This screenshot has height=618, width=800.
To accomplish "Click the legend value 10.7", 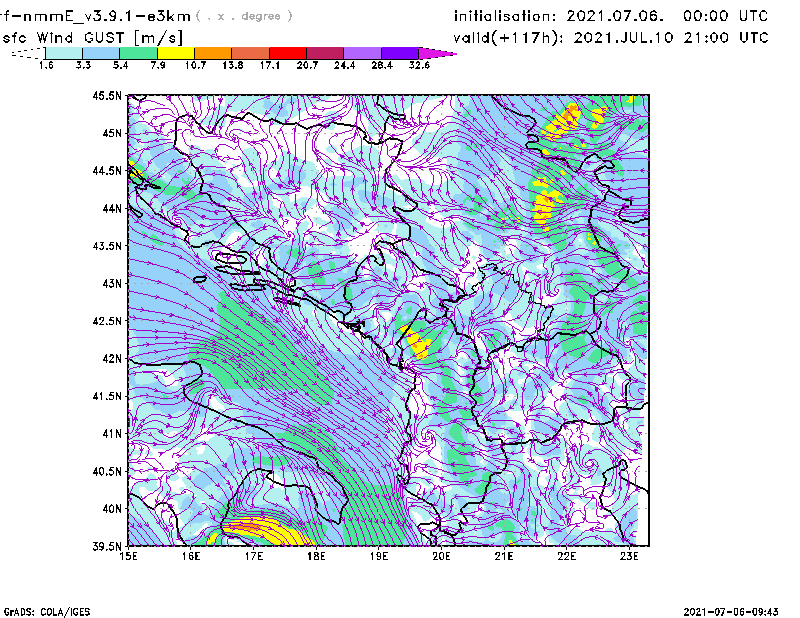I will coord(195,65).
